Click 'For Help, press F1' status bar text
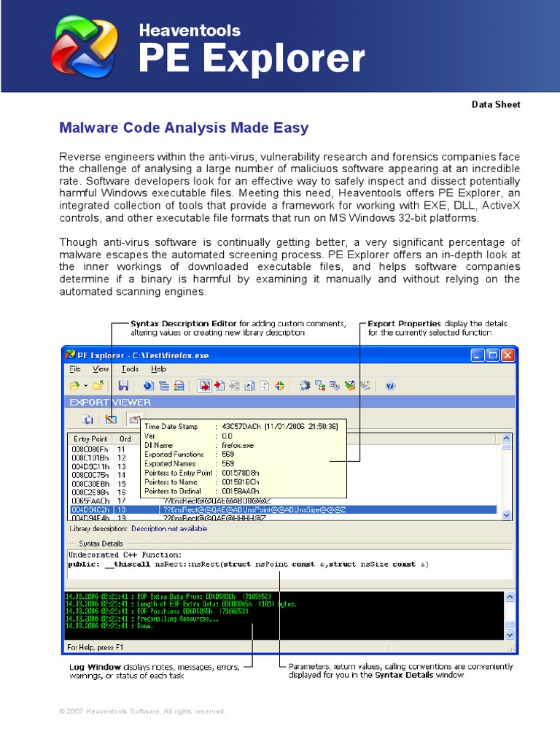Image resolution: width=560 pixels, height=747 pixels. tap(96, 647)
